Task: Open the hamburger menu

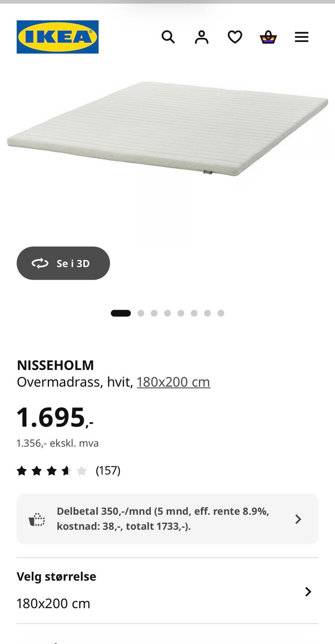Action: pos(301,37)
